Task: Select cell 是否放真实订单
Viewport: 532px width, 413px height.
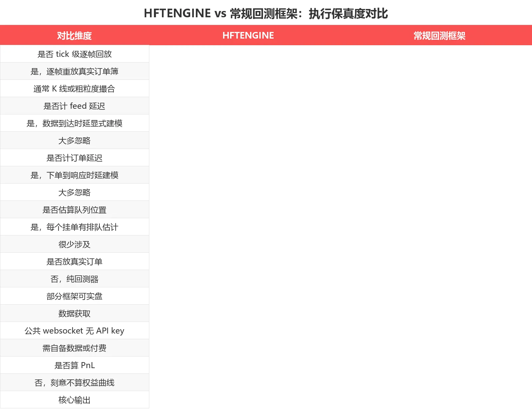Action: coord(74,261)
